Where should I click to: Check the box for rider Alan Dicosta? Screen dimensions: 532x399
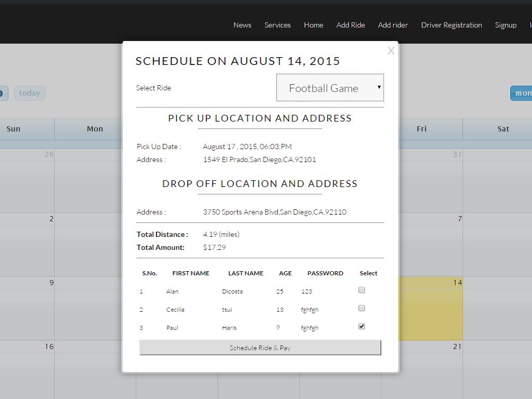pyautogui.click(x=362, y=290)
